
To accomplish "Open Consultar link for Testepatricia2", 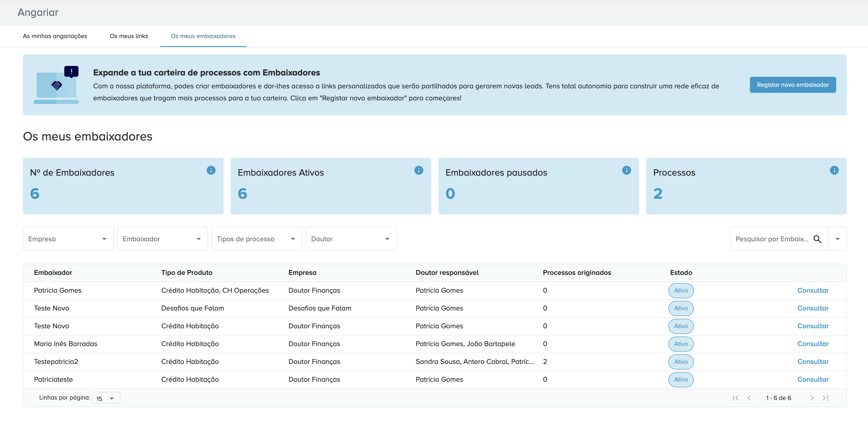I will coord(812,362).
